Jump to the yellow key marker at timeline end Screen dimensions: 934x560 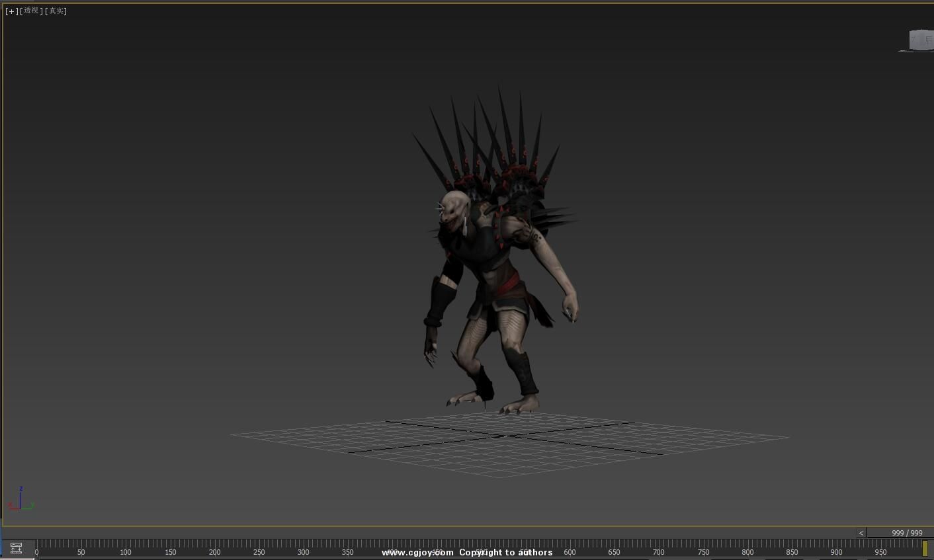click(x=925, y=548)
